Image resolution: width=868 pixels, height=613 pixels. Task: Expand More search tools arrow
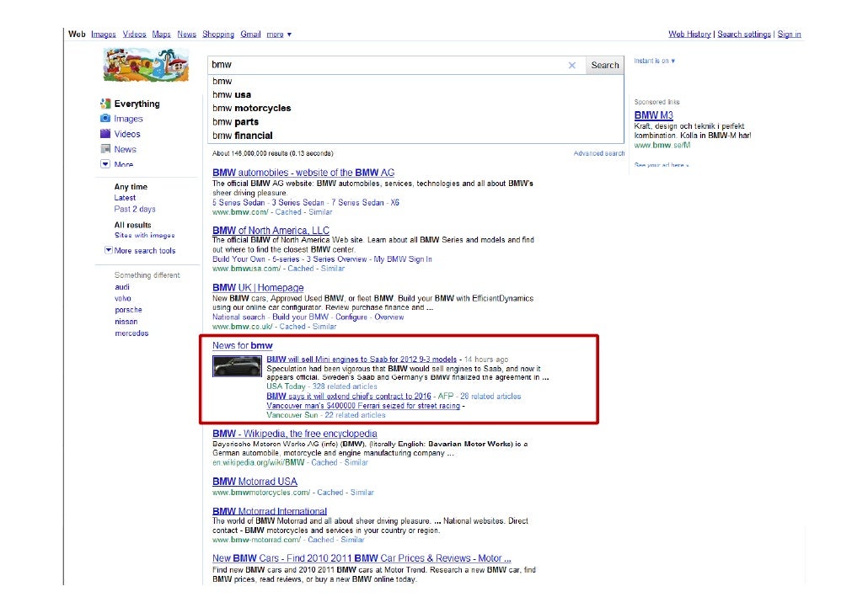coord(109,250)
